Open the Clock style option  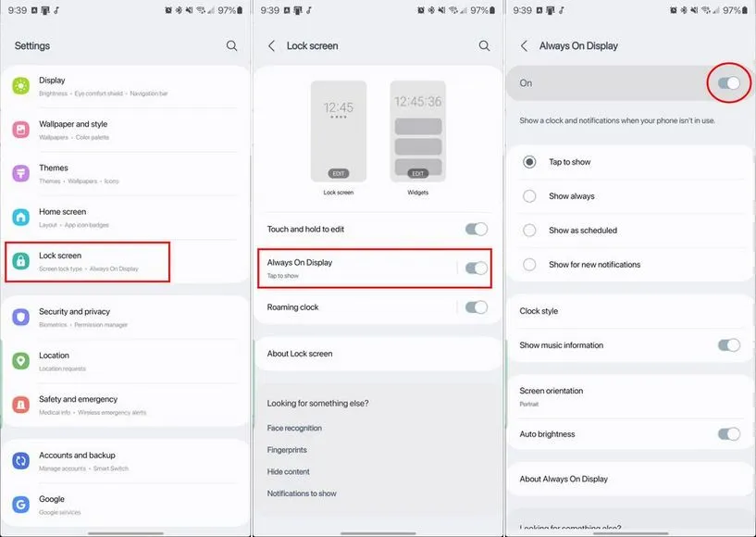539,311
